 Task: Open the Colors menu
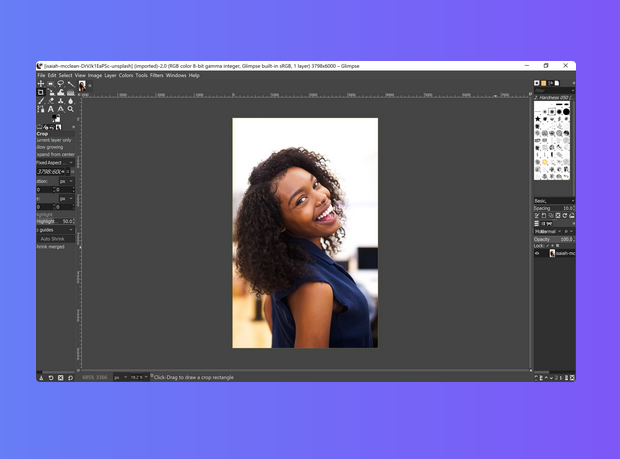[x=126, y=75]
